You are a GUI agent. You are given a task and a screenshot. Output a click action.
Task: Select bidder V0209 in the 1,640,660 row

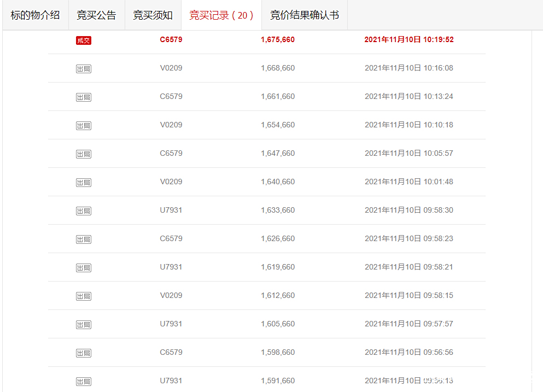click(x=171, y=182)
